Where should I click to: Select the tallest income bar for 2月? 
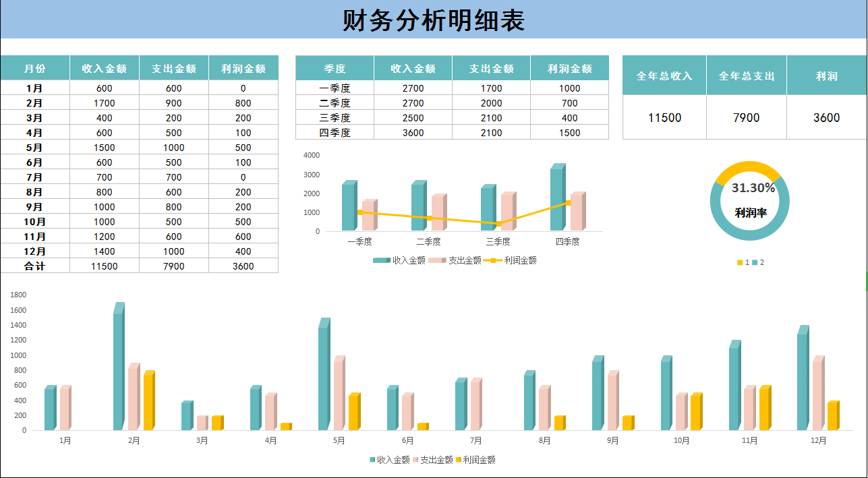point(119,364)
